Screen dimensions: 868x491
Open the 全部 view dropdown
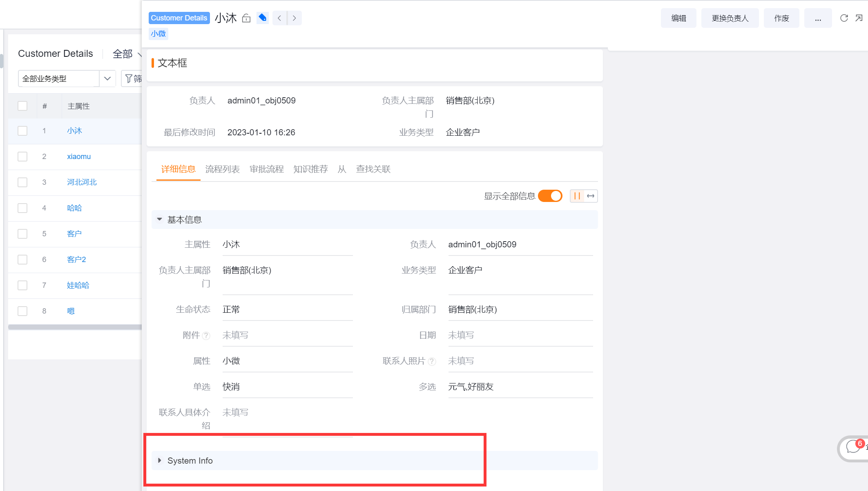click(x=127, y=54)
